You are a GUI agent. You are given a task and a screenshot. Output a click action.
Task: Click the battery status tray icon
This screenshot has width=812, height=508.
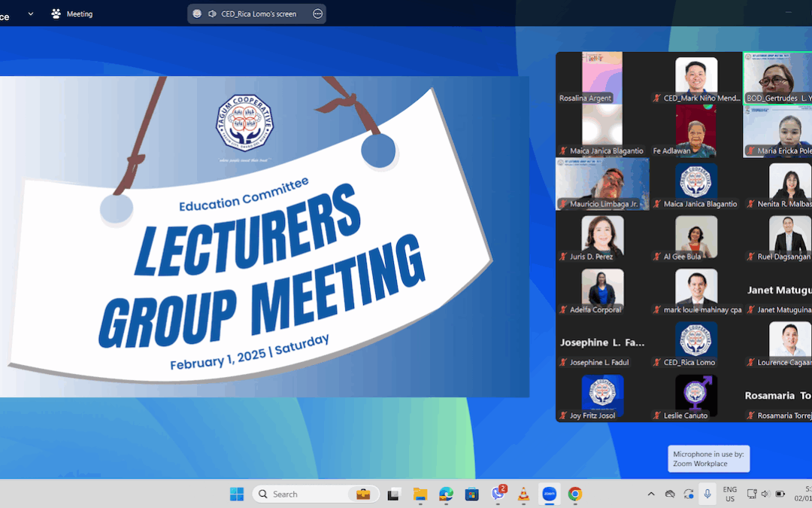click(x=780, y=494)
